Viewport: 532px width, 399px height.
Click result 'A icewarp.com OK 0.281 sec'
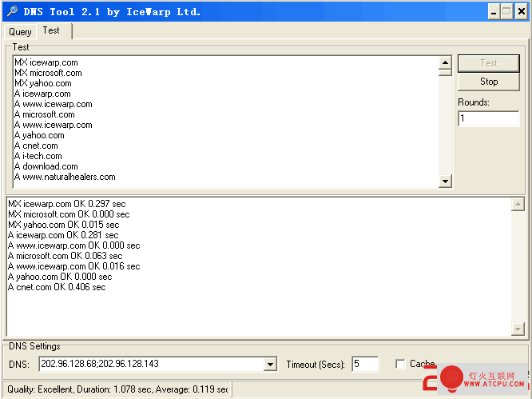[63, 235]
